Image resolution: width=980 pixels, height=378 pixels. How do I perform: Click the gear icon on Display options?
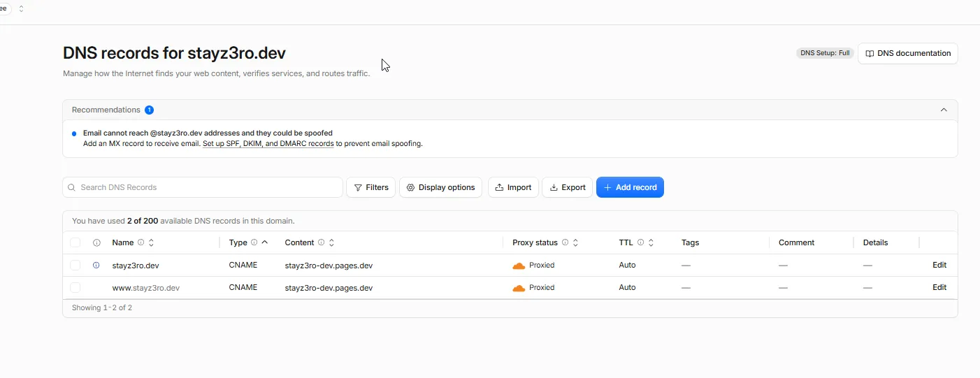410,187
